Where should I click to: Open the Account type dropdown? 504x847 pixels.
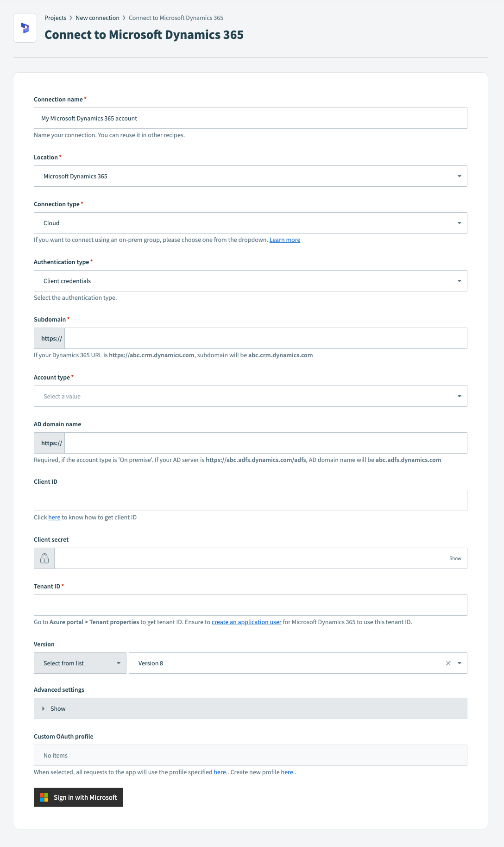(250, 396)
